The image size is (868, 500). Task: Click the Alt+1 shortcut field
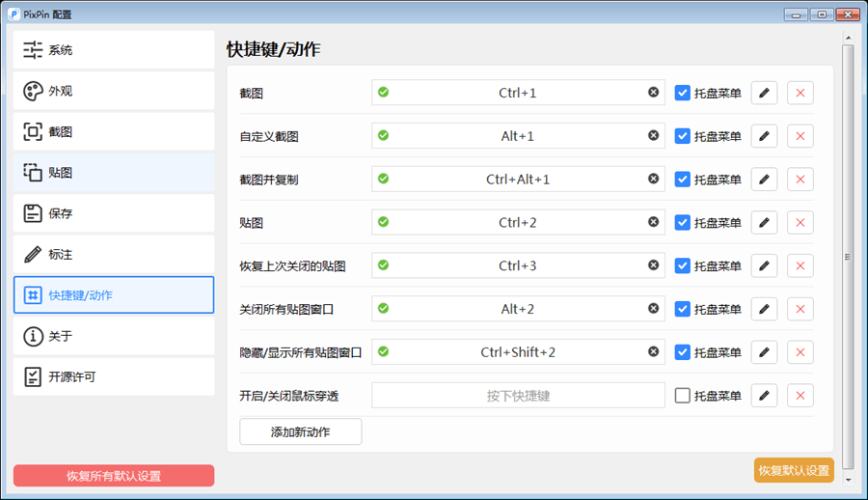[518, 136]
